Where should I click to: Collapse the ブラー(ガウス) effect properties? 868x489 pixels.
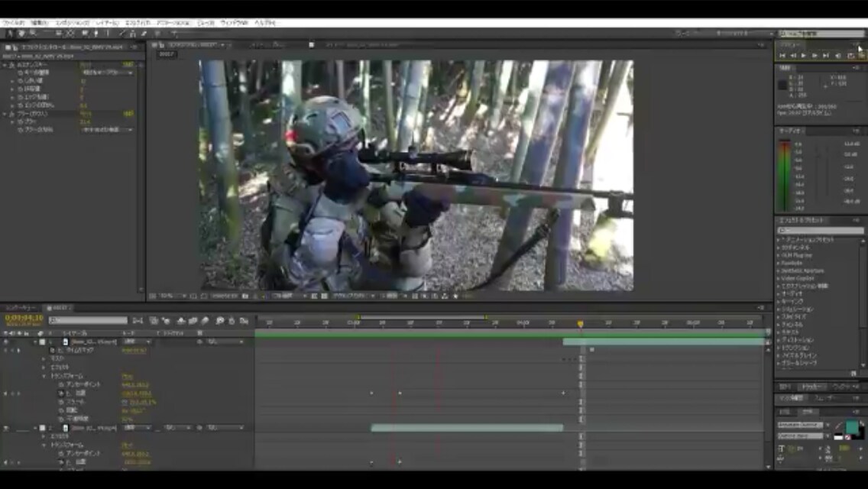coord(5,114)
